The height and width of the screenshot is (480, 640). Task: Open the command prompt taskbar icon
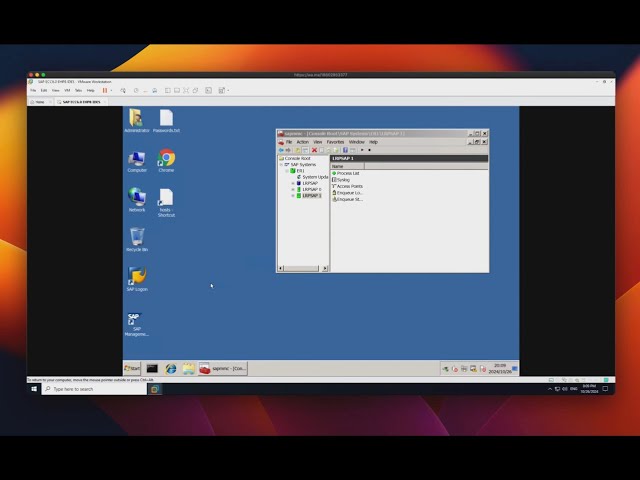[x=152, y=369]
